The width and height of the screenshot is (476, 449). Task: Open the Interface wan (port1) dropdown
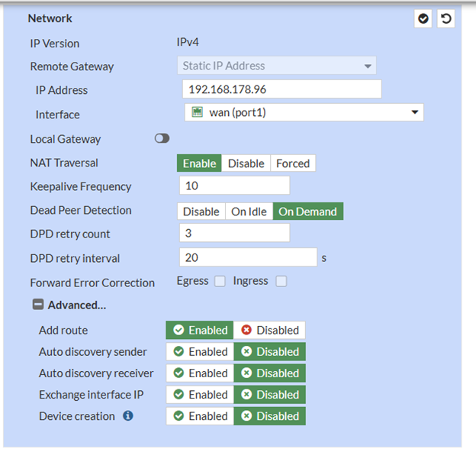(x=304, y=113)
